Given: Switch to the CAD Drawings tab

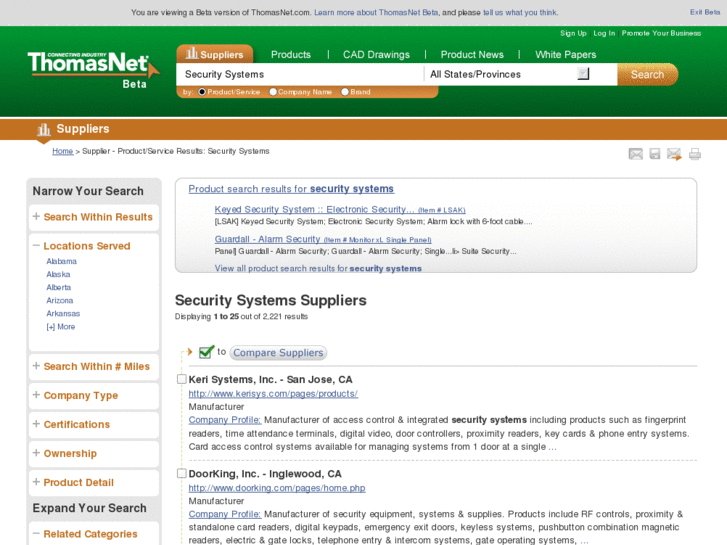Looking at the screenshot, I should tap(376, 55).
